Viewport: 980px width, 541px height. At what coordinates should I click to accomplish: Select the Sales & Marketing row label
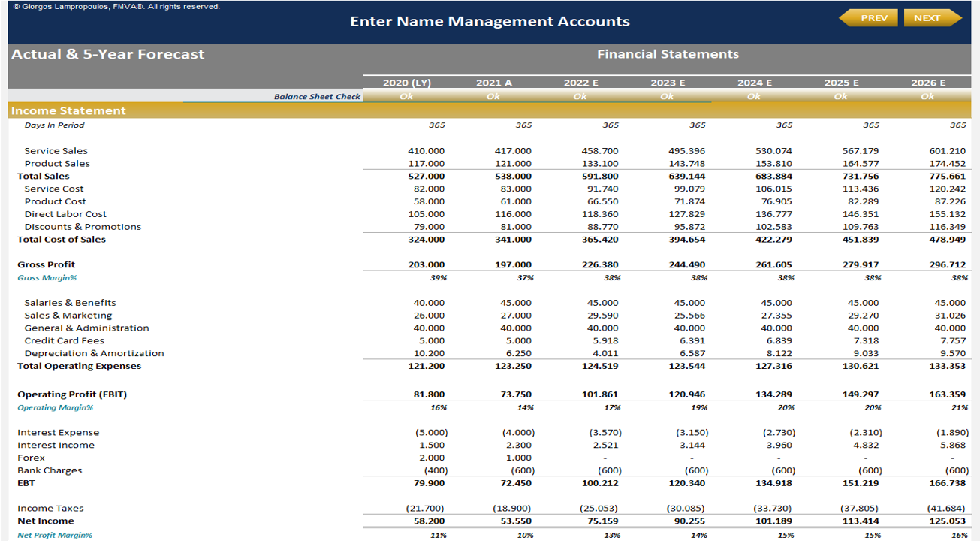click(68, 316)
